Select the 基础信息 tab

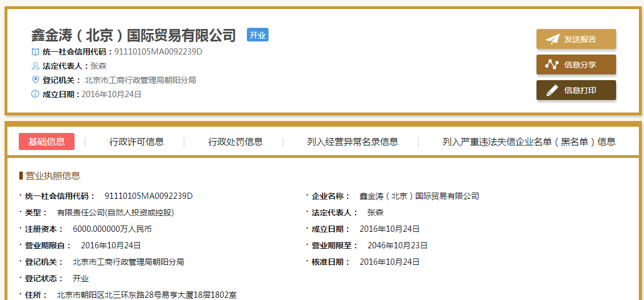tap(47, 142)
